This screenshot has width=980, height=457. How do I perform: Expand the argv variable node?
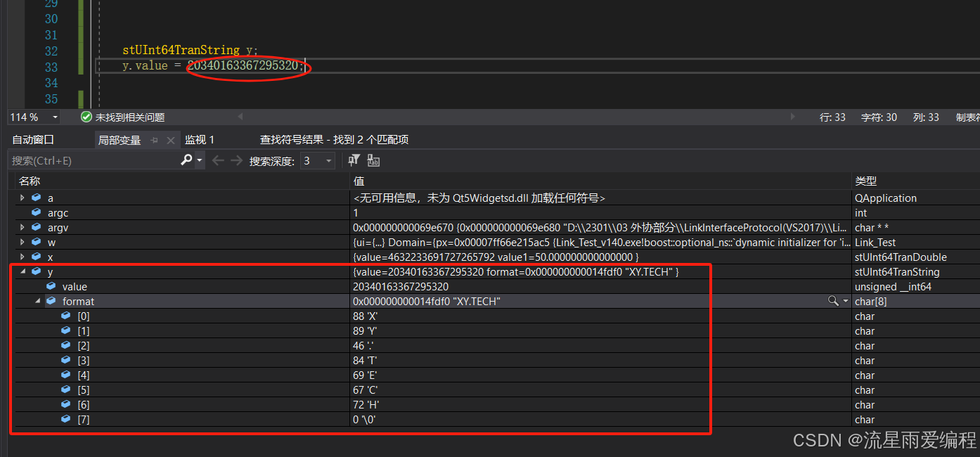click(x=22, y=227)
